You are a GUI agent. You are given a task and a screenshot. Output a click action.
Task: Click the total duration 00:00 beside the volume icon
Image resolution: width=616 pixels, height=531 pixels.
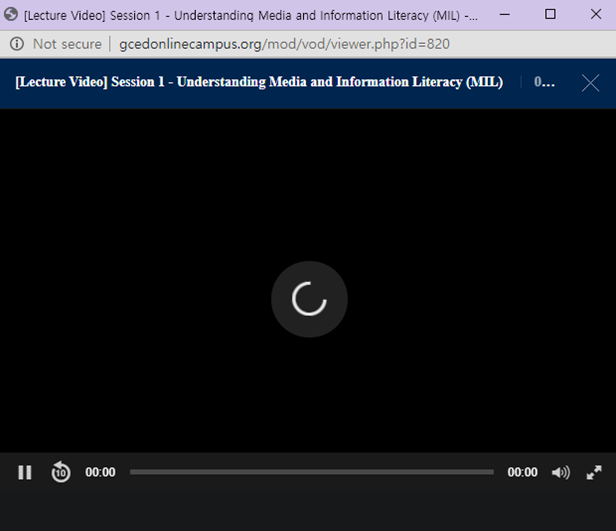pyautogui.click(x=522, y=472)
